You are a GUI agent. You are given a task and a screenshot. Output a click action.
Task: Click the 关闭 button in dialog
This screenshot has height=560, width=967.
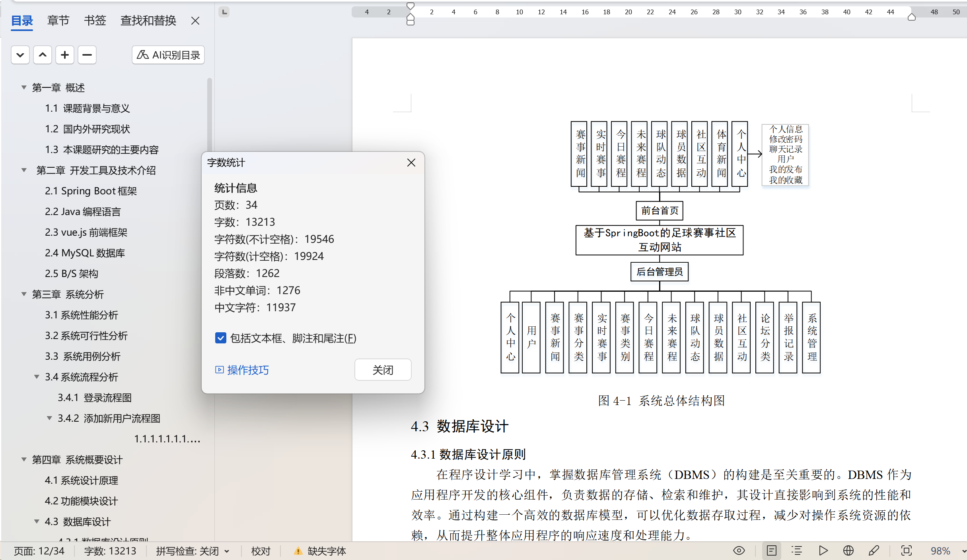tap(382, 370)
